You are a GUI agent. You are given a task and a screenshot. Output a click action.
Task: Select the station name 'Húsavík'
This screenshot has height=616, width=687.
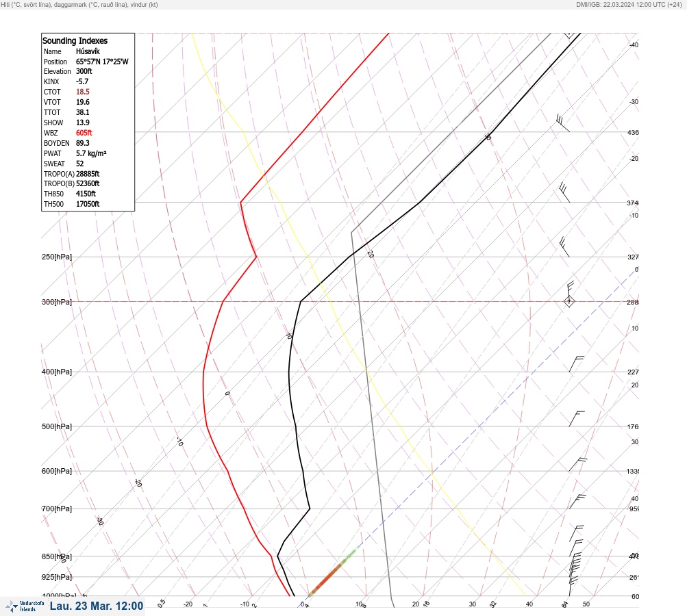tap(88, 51)
